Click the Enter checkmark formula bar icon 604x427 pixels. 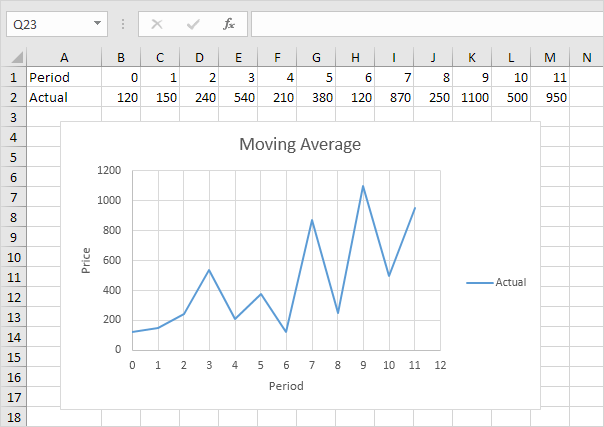coord(193,23)
